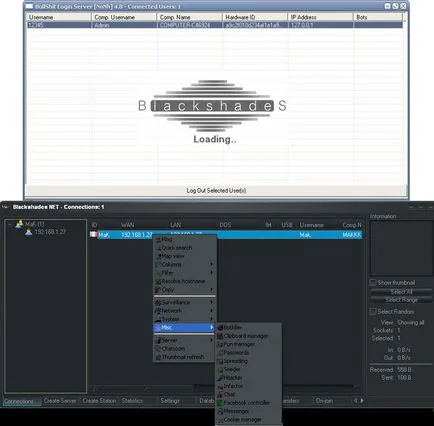
Task: Sort by the Comp. Username column header
Action: point(124,17)
